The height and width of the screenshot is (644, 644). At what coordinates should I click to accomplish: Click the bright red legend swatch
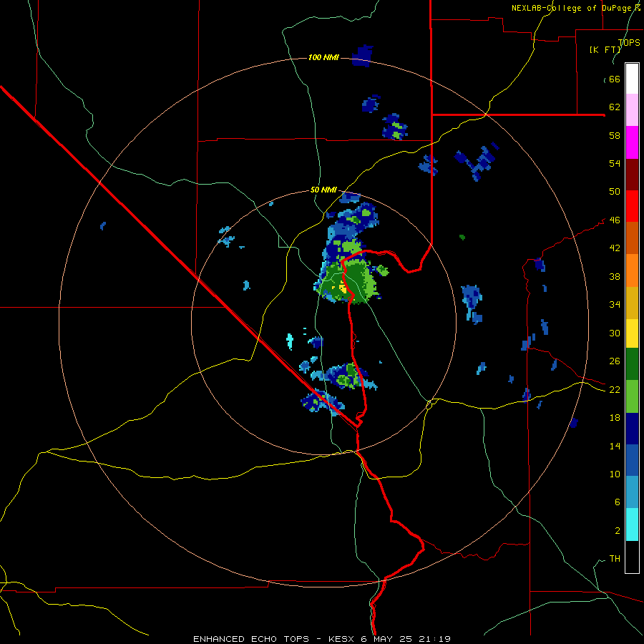(632, 206)
